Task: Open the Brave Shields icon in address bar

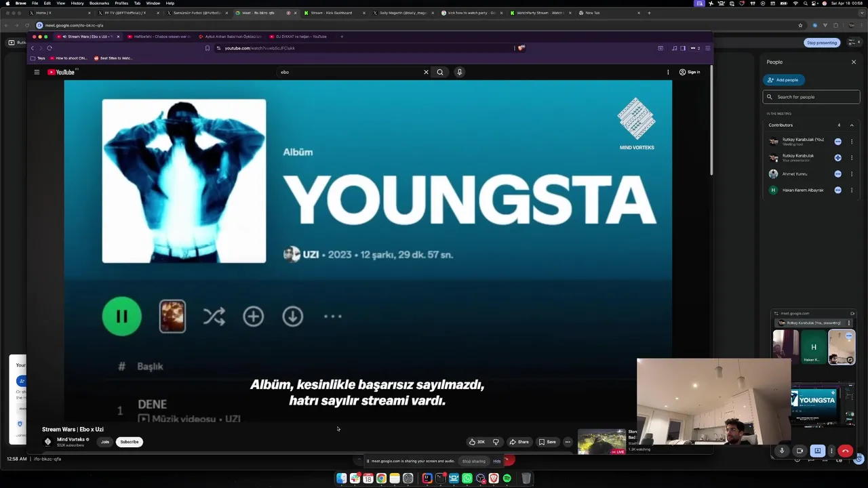Action: 521,48
